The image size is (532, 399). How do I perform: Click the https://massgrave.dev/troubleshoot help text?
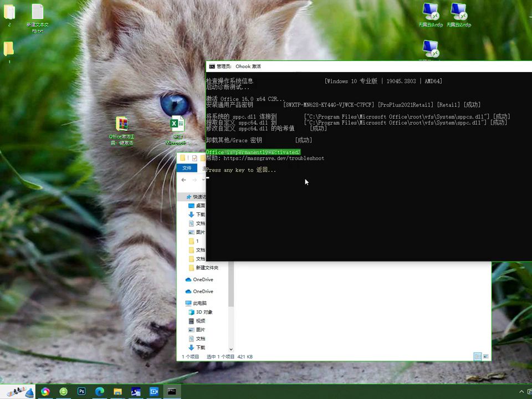[274, 158]
